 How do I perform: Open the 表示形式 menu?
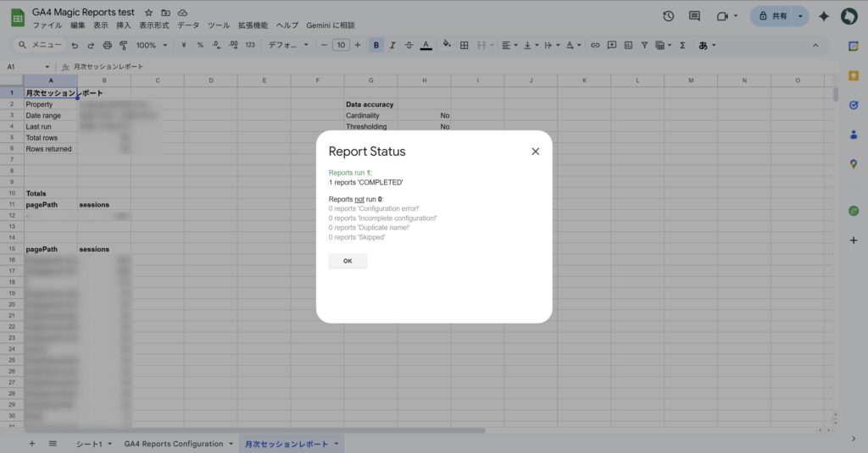pos(154,25)
